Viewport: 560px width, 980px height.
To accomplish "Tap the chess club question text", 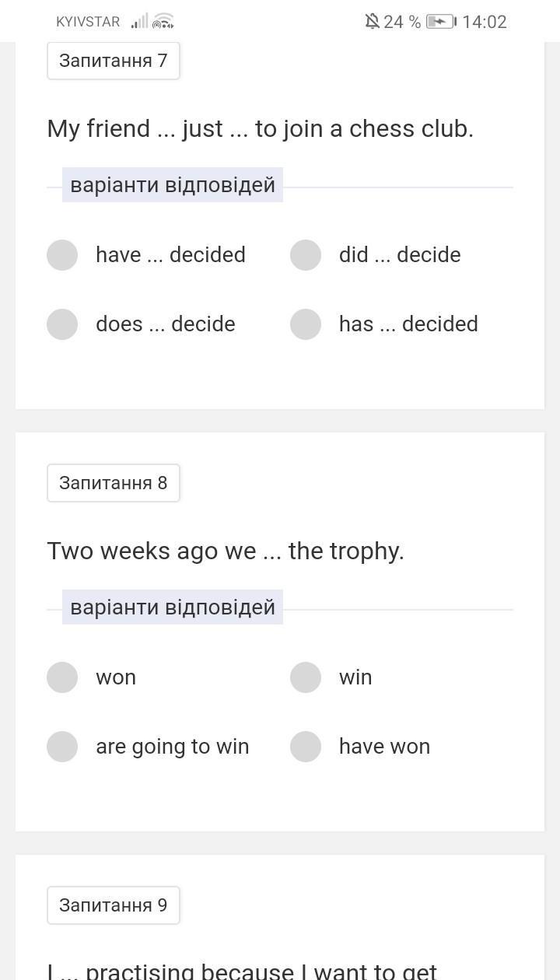I will 260,128.
